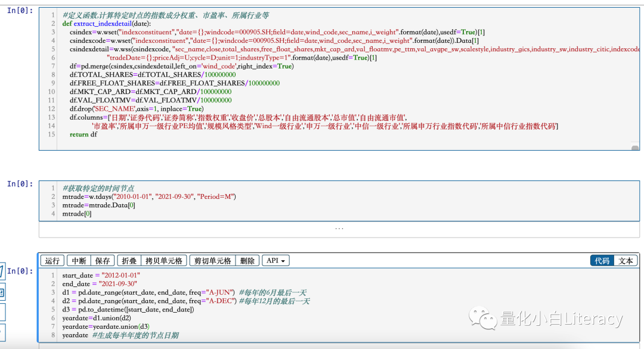Expand the collapsed output ellipsis
The height and width of the screenshot is (349, 644).
(339, 229)
